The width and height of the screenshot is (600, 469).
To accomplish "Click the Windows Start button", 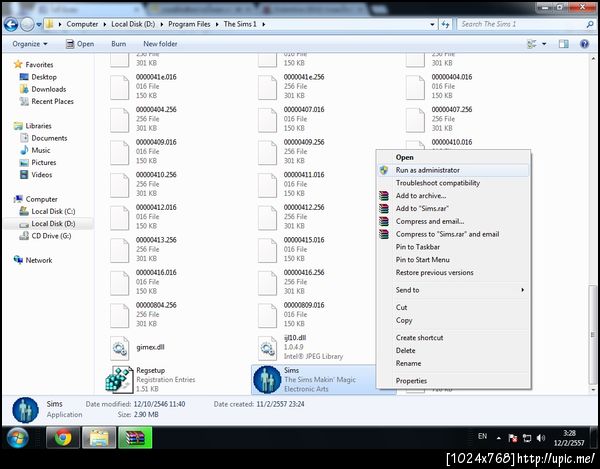I will [x=17, y=438].
